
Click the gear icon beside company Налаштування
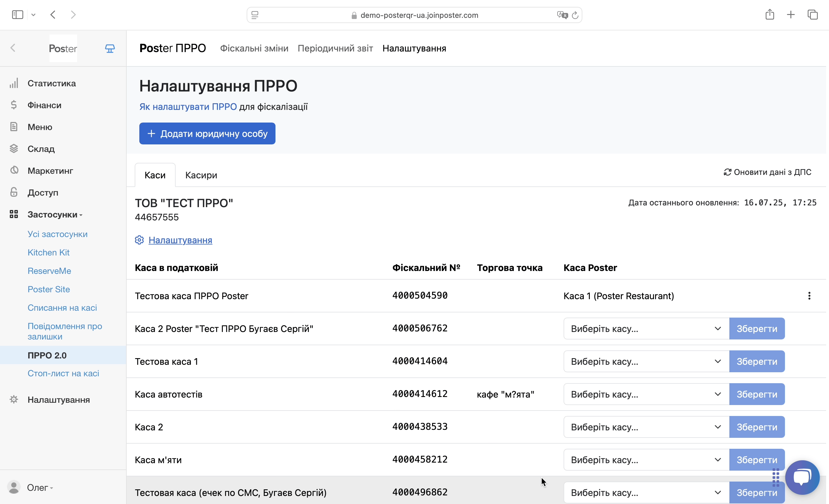click(139, 240)
